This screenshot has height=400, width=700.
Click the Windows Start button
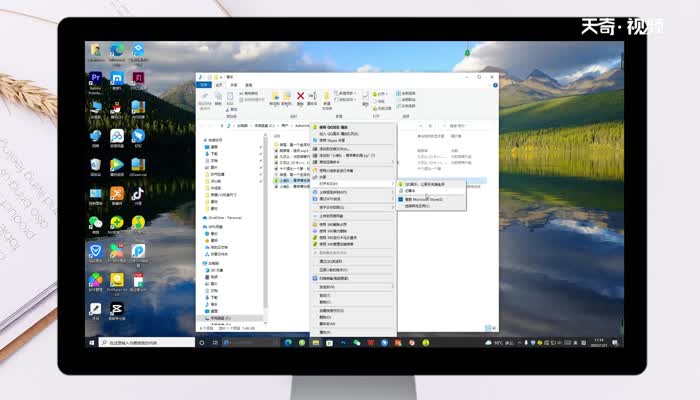pos(89,343)
